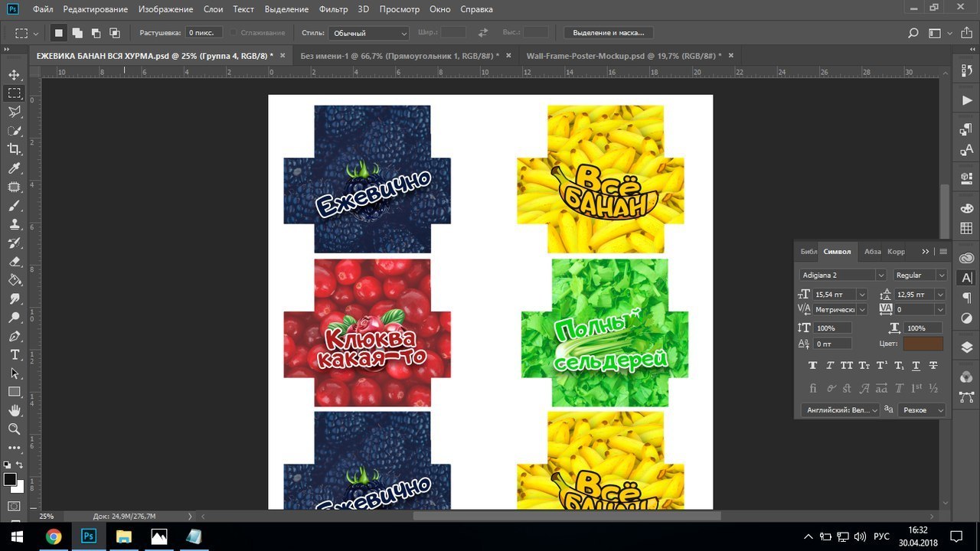Select the Crop tool
Viewport: 980px width, 551px height.
14,149
